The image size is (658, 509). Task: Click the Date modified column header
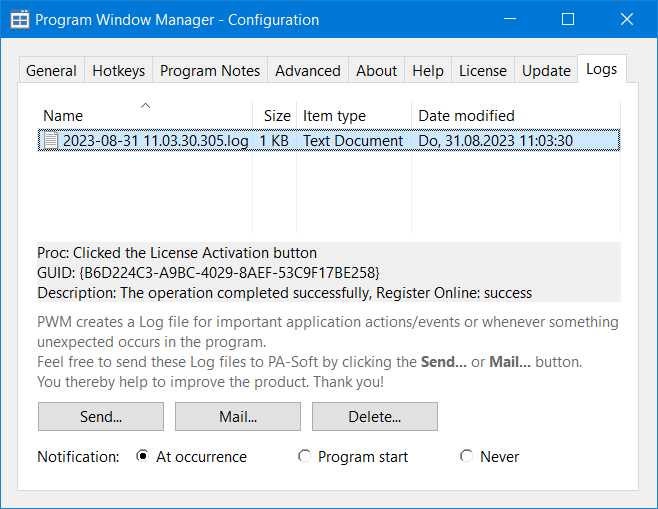point(466,116)
